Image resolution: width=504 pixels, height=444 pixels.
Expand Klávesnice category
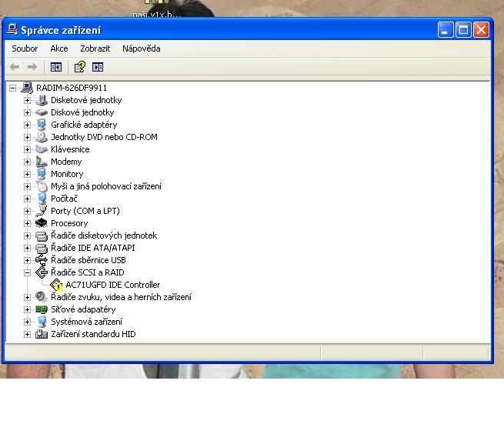tap(28, 149)
